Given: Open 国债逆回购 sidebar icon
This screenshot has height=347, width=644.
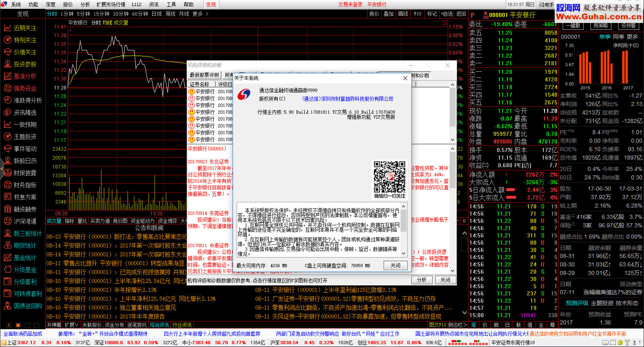Looking at the screenshot, I should 7,306.
